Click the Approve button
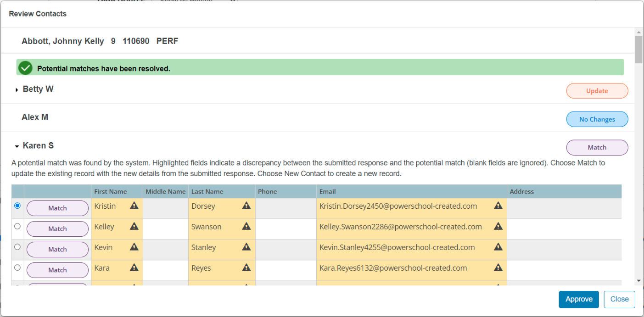 [x=578, y=299]
